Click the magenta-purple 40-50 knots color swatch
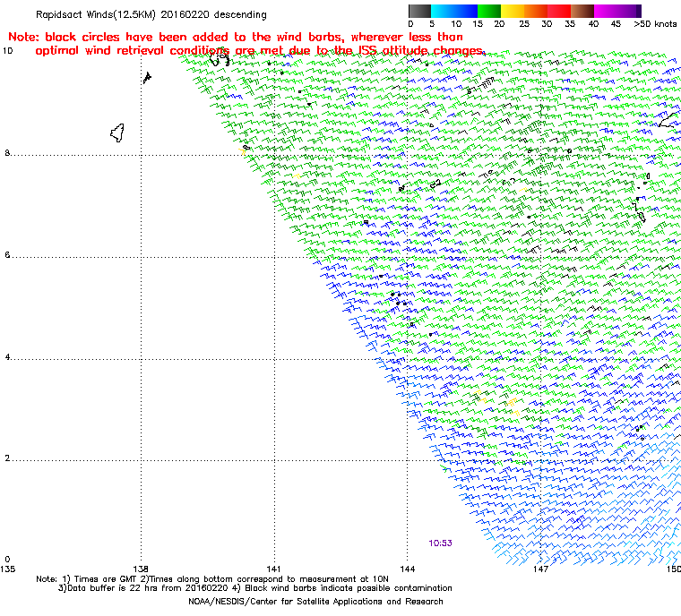 617,11
